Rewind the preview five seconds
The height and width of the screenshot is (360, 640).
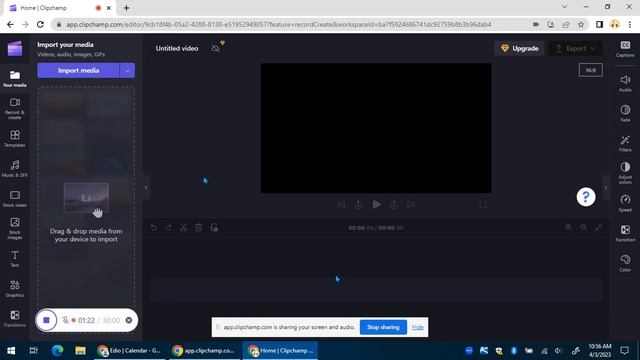358,204
